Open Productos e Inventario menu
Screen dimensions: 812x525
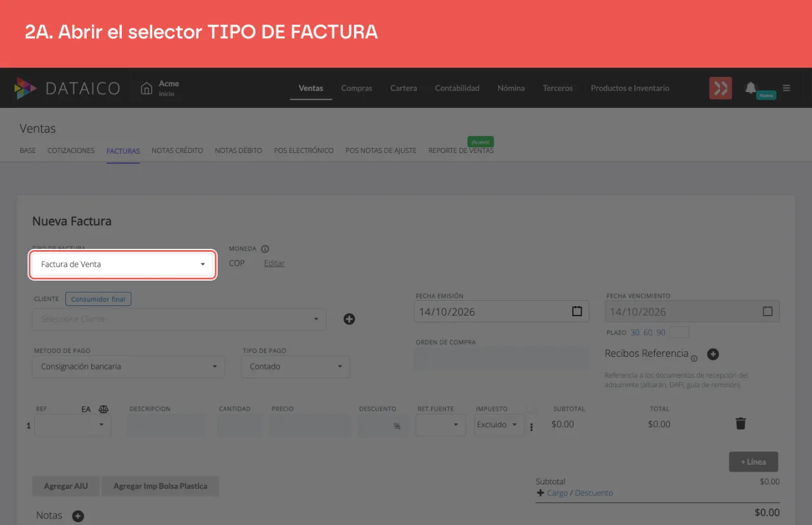pyautogui.click(x=630, y=88)
